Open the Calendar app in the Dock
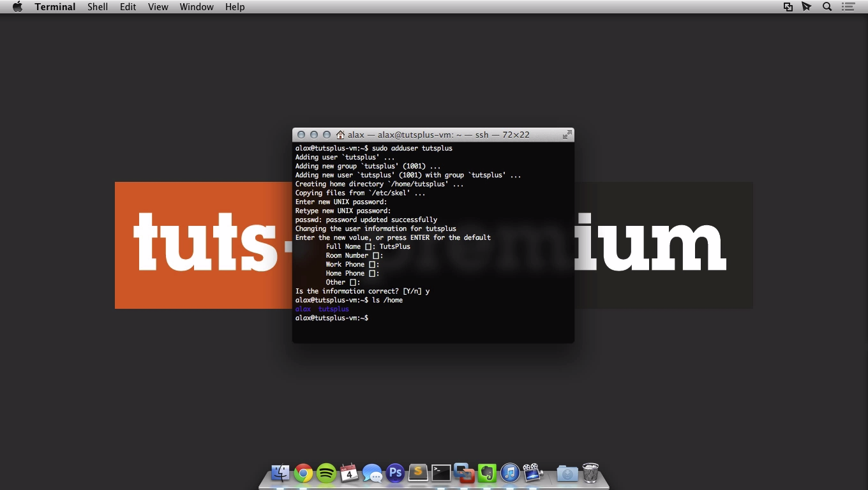This screenshot has width=868, height=490. tap(349, 473)
